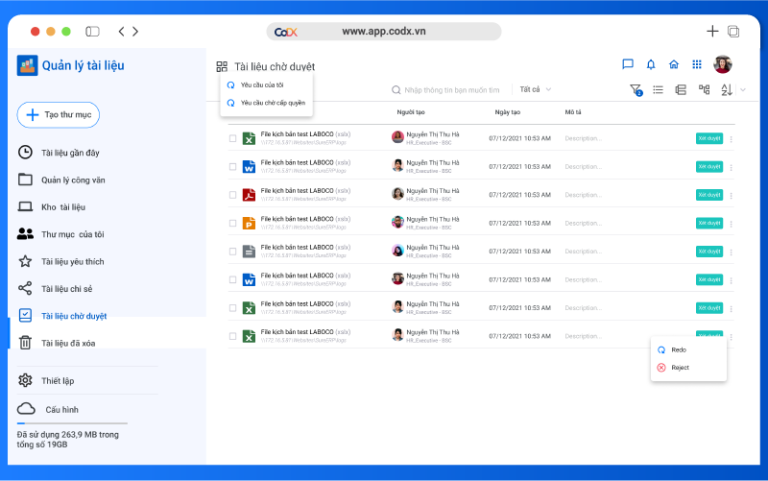Click the "Tạo thư mục" button
The width and height of the screenshot is (768, 481).
click(58, 115)
